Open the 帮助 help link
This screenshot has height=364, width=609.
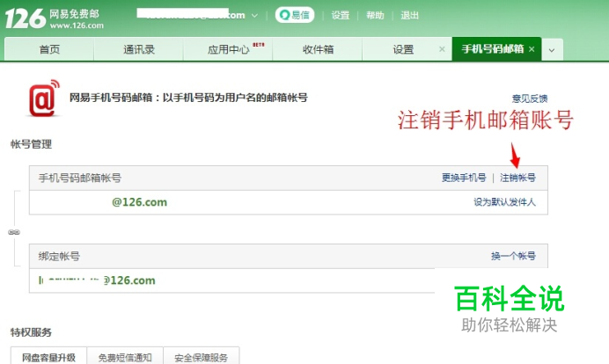click(x=375, y=16)
